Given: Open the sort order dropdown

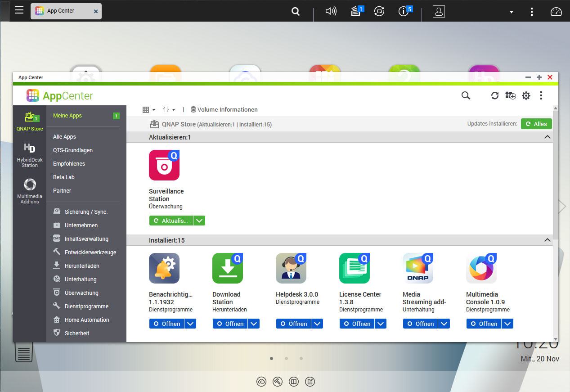Looking at the screenshot, I should click(x=169, y=110).
